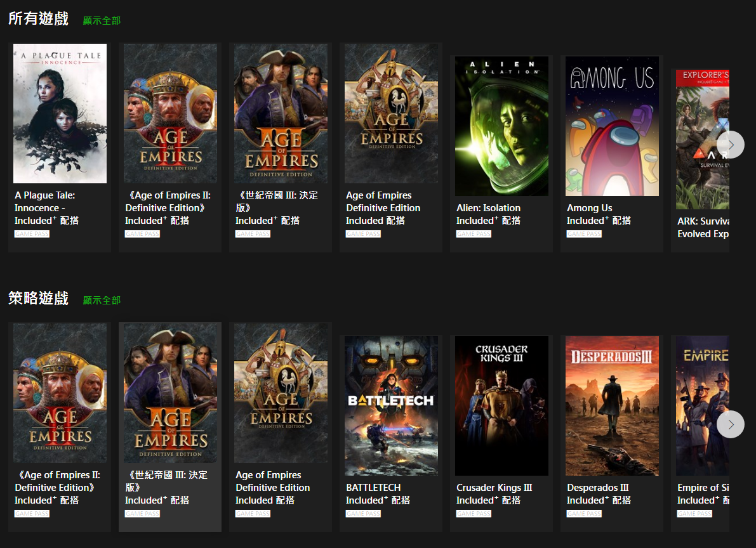Click the Desperados III cover art
This screenshot has width=756, height=548.
point(612,406)
